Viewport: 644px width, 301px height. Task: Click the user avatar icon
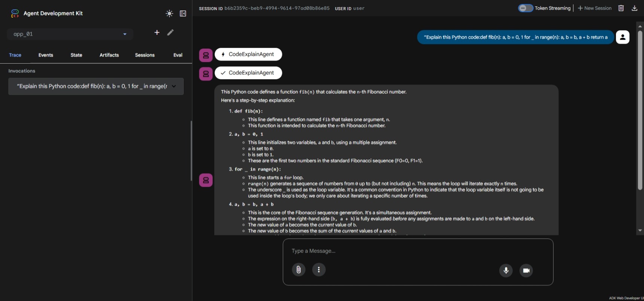(x=623, y=37)
